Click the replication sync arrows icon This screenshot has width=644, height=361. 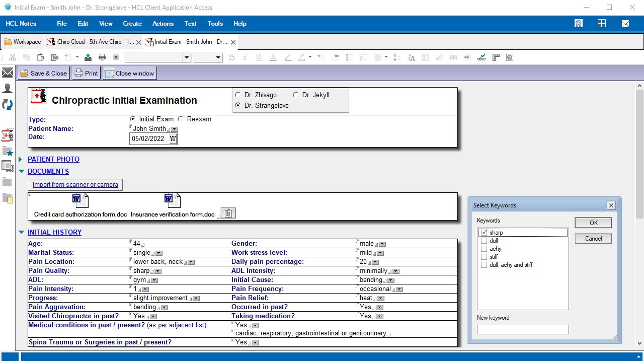(8, 105)
